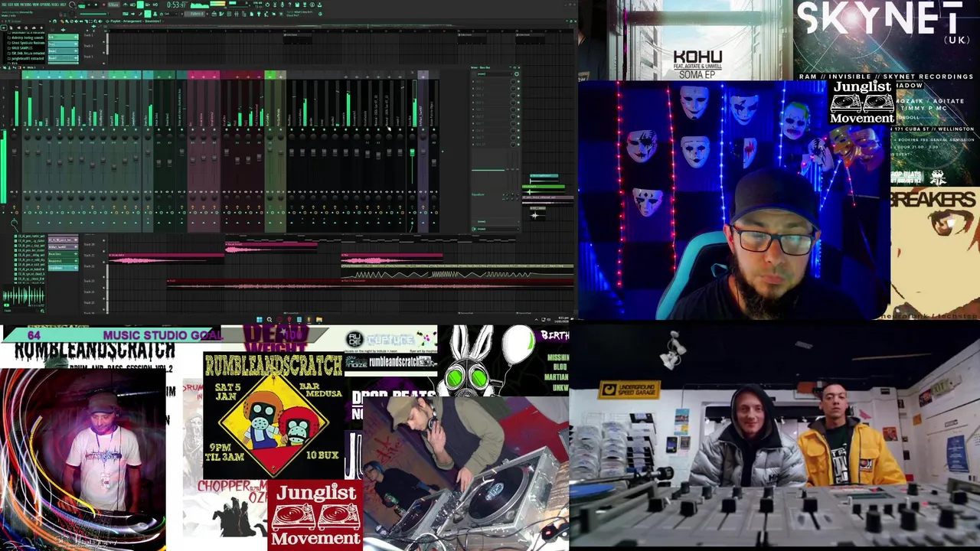Open the mixer input routing dropdown above Slot 1

coord(495,74)
